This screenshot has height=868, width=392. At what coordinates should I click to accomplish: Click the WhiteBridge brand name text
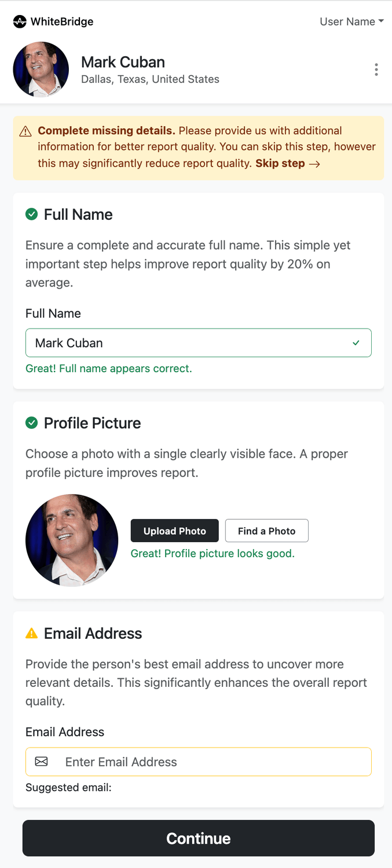pos(62,22)
